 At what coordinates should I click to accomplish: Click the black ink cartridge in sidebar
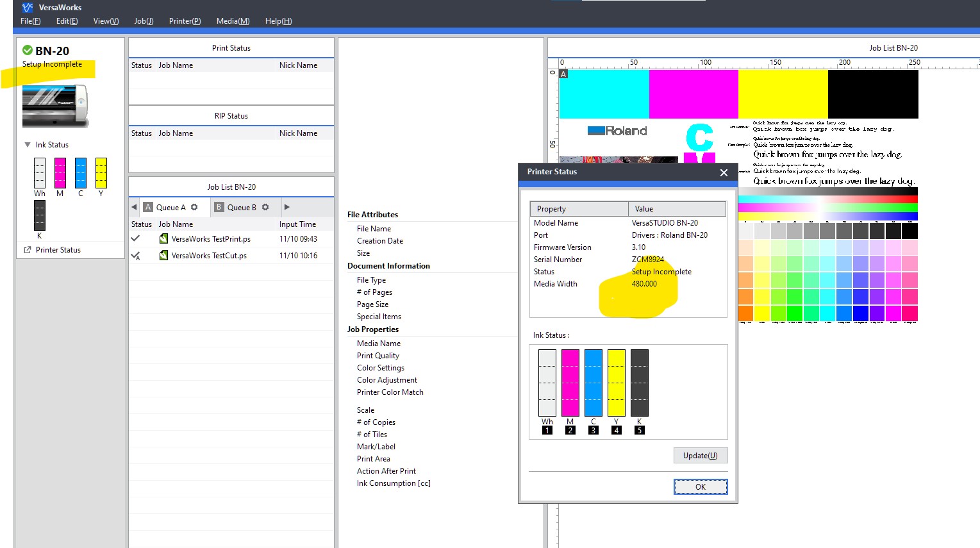pos(40,215)
